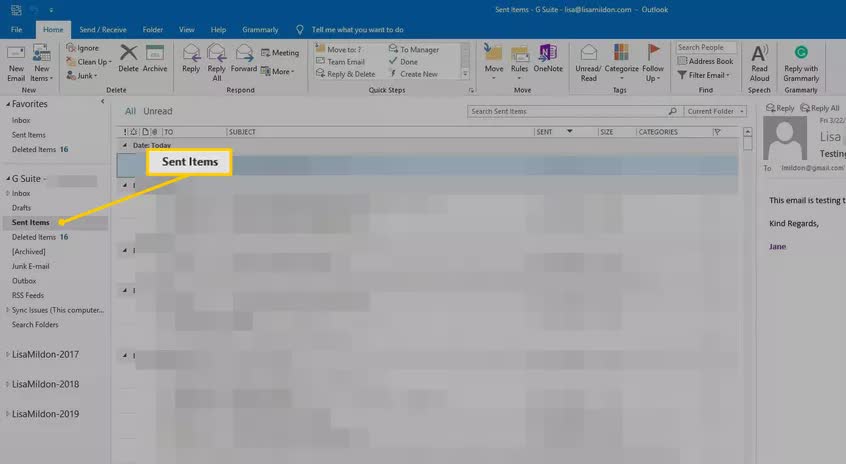
Task: Select the All messages filter
Action: [130, 111]
